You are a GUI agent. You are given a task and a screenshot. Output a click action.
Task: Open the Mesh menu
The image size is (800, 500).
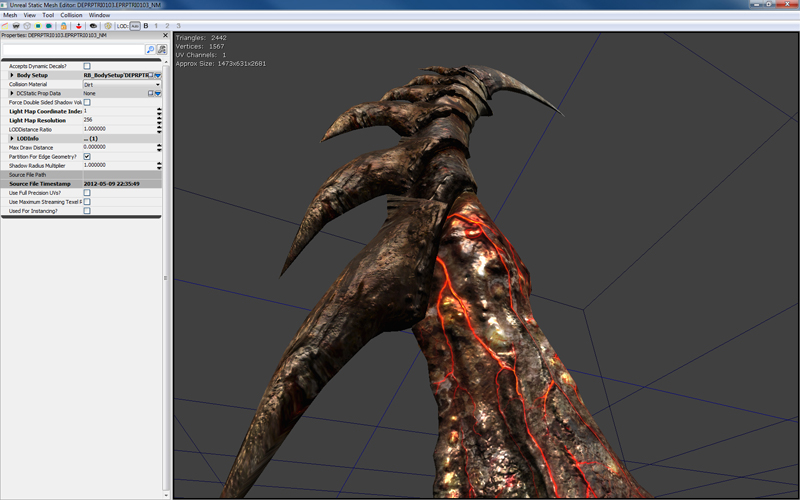pos(10,15)
